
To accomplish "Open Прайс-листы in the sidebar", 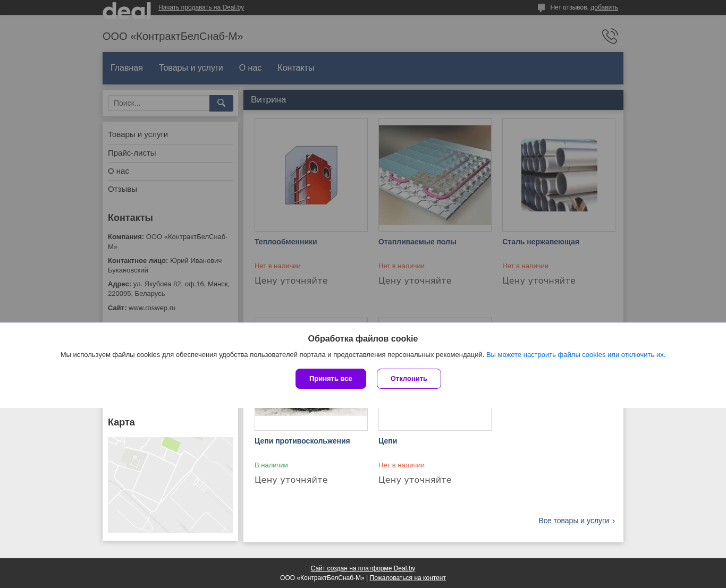I will pyautogui.click(x=132, y=153).
